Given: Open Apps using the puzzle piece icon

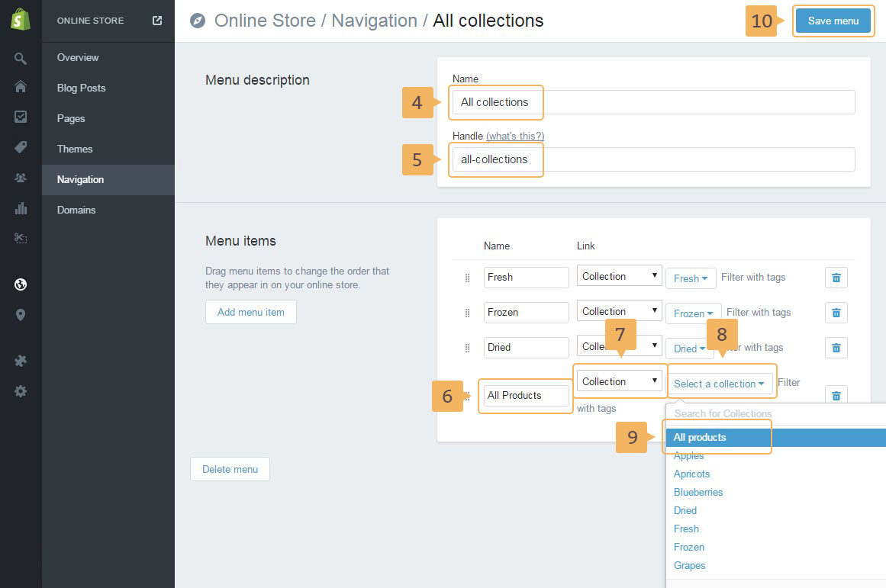Looking at the screenshot, I should tap(21, 361).
